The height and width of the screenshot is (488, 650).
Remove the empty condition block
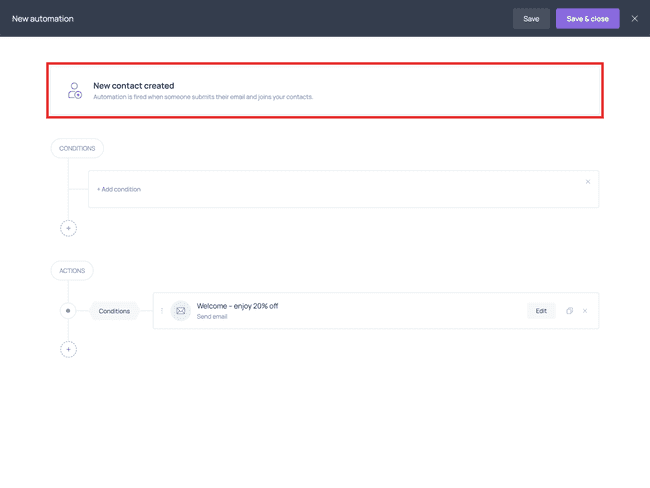point(587,182)
